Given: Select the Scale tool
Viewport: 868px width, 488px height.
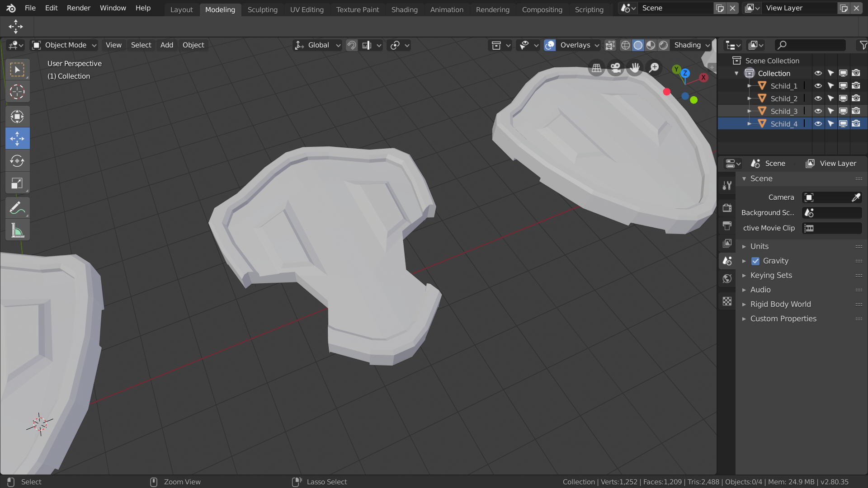Looking at the screenshot, I should (17, 183).
